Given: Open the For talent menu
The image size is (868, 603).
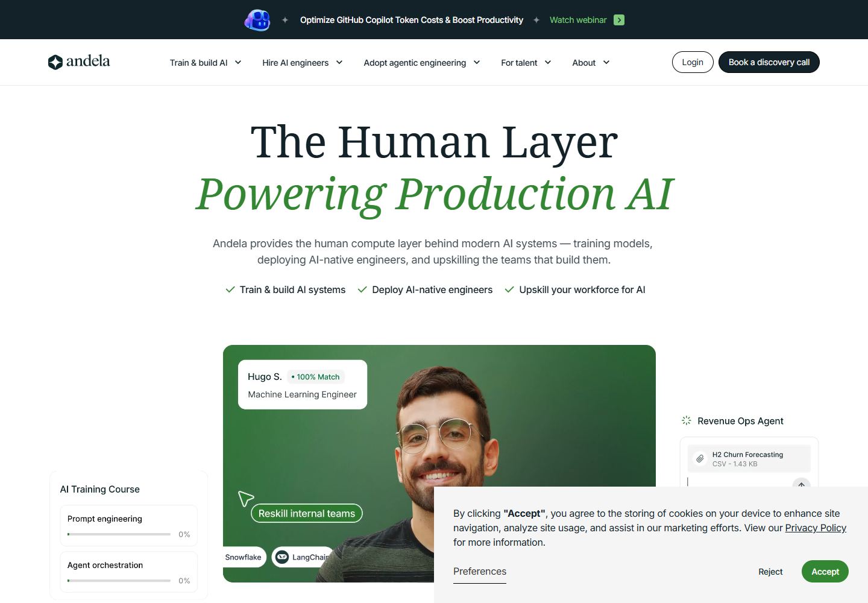Looking at the screenshot, I should [x=526, y=62].
